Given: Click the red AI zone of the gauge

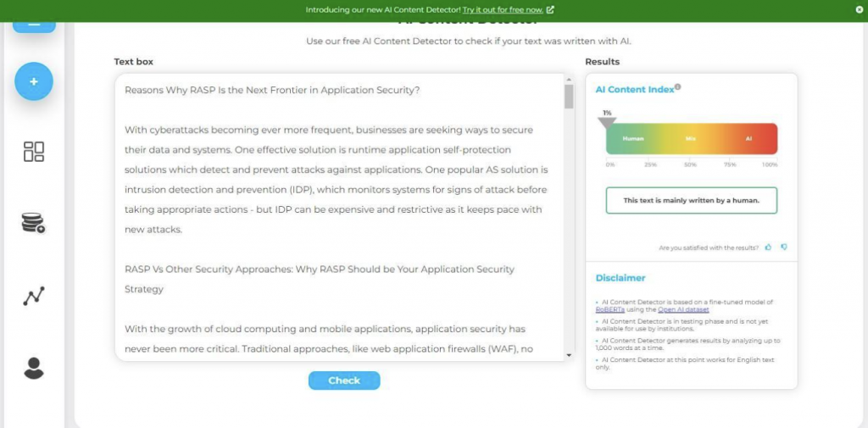Looking at the screenshot, I should point(748,138).
